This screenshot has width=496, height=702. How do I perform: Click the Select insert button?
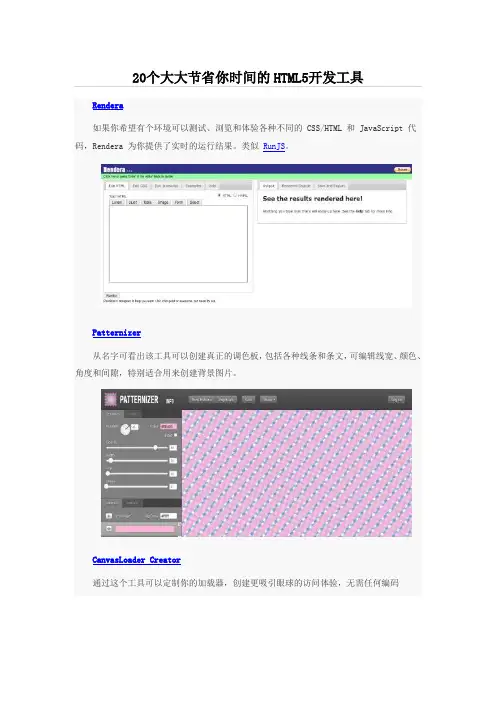coord(194,202)
